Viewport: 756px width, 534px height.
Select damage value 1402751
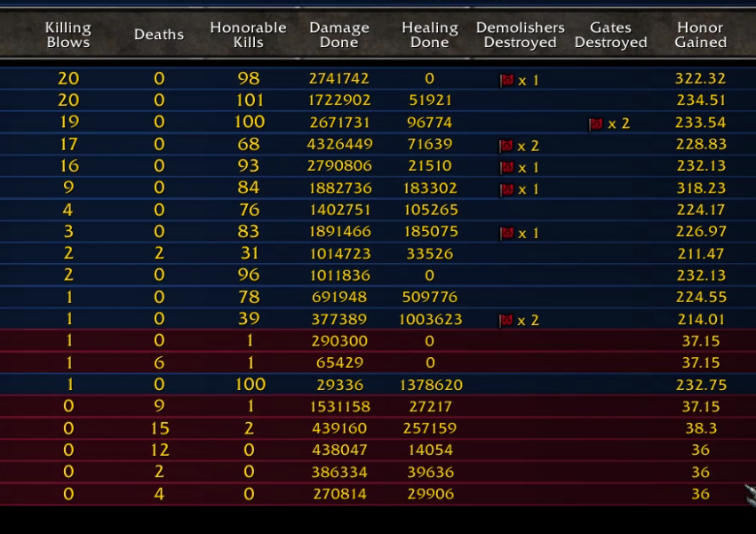(339, 210)
